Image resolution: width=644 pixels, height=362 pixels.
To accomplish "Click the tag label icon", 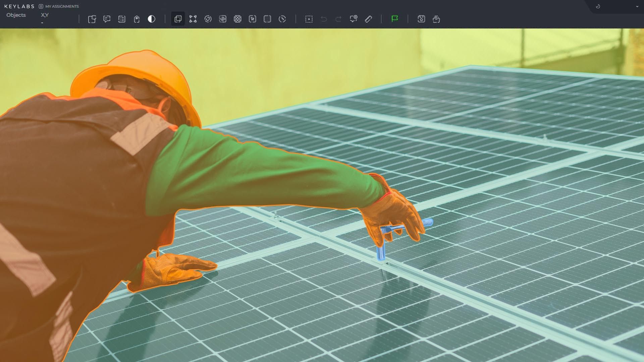I will point(137,19).
